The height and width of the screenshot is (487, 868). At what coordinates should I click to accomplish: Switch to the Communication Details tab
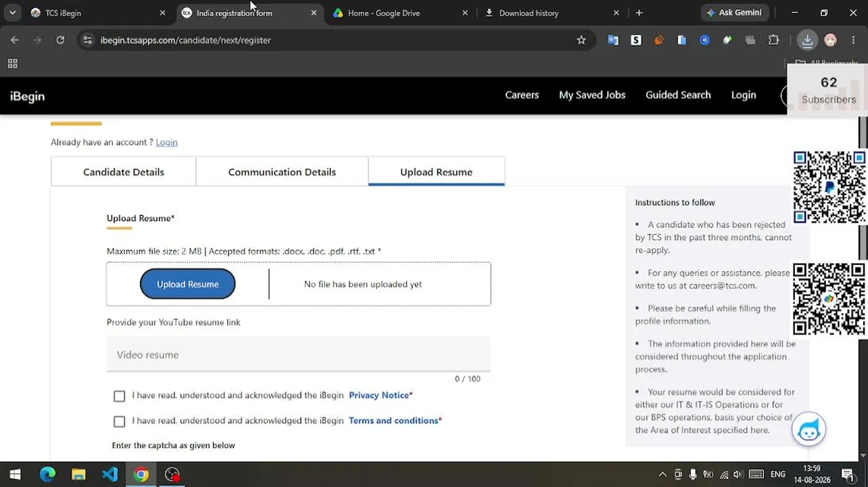tap(282, 172)
